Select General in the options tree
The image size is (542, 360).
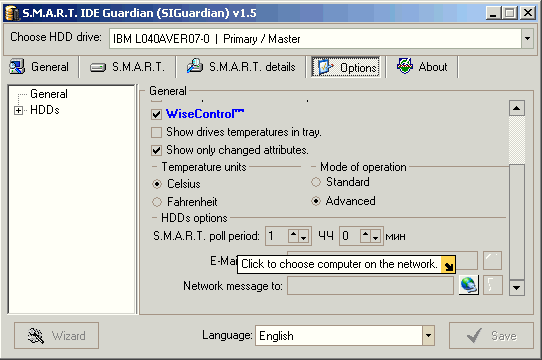coord(49,94)
